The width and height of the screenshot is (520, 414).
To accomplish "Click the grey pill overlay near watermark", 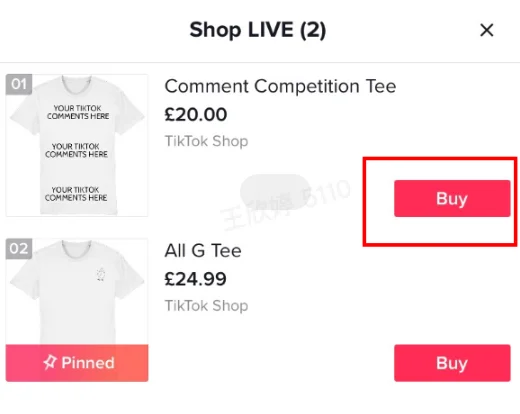I will point(275,192).
